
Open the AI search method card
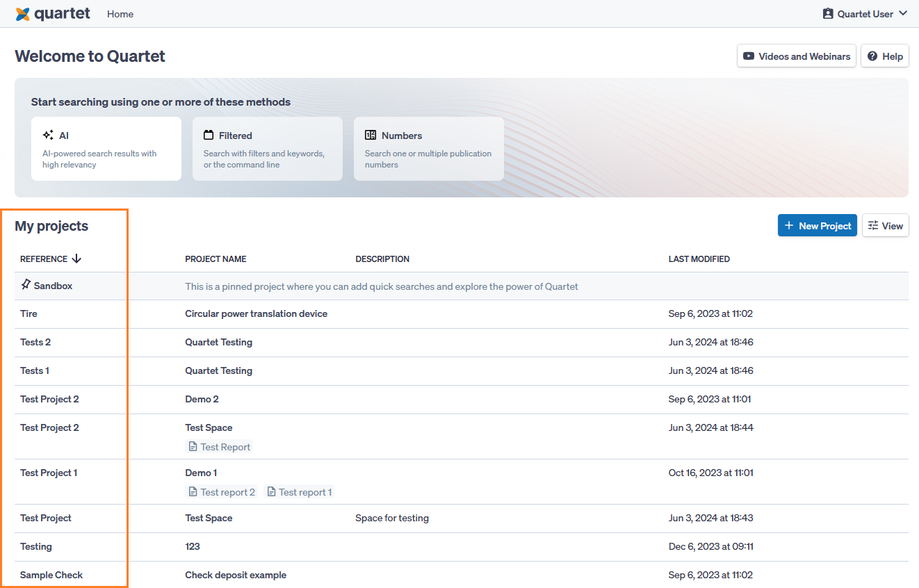coord(106,149)
